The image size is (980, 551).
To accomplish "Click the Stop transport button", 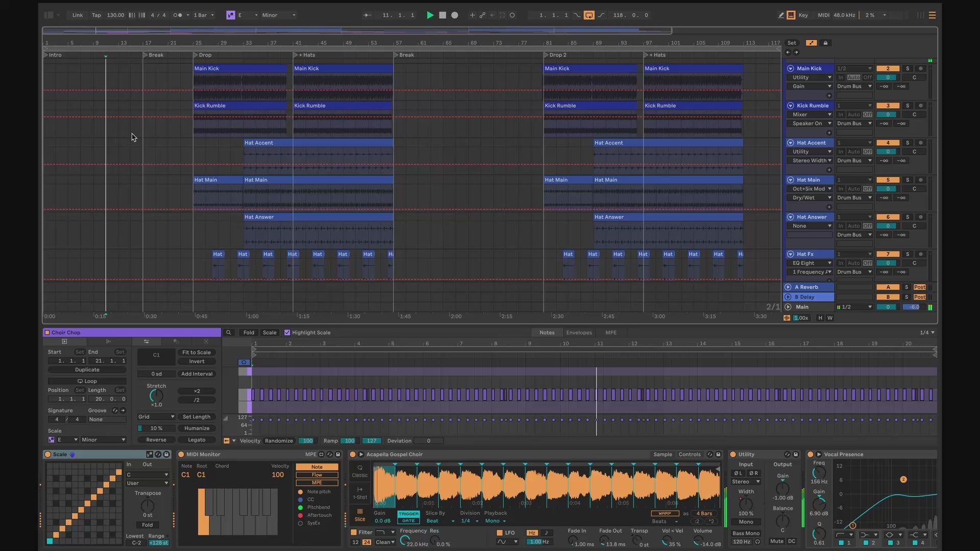I will click(x=443, y=15).
